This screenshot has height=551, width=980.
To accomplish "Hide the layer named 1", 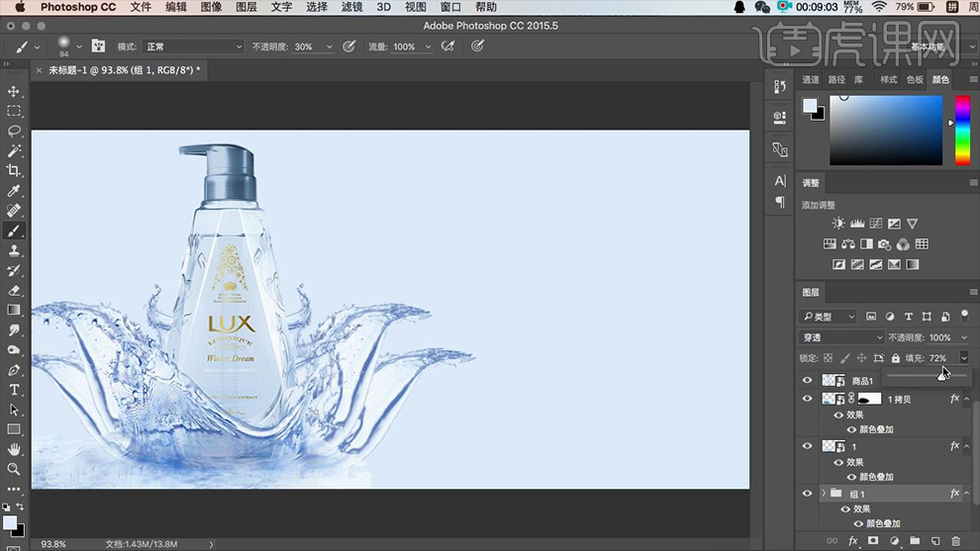I will point(808,446).
